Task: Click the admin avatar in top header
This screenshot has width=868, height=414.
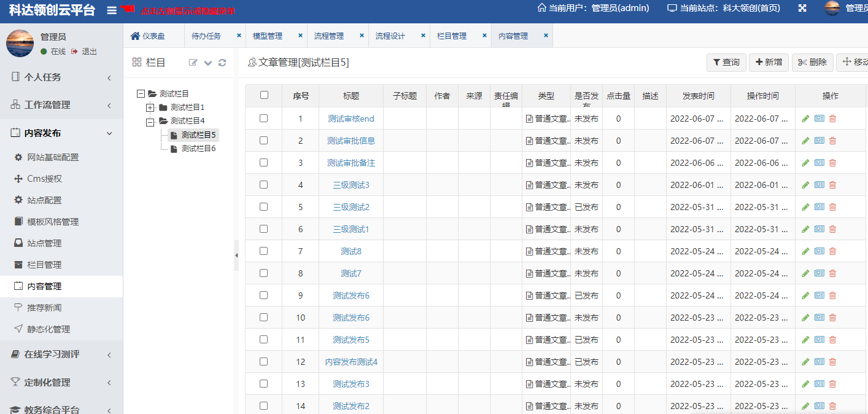Action: (x=832, y=8)
